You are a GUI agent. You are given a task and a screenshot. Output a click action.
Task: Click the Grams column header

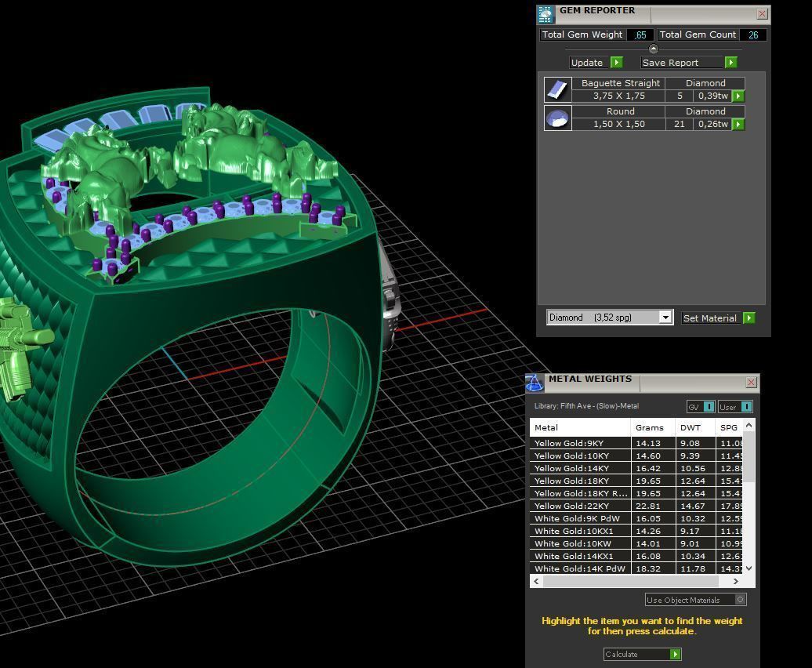[x=653, y=427]
